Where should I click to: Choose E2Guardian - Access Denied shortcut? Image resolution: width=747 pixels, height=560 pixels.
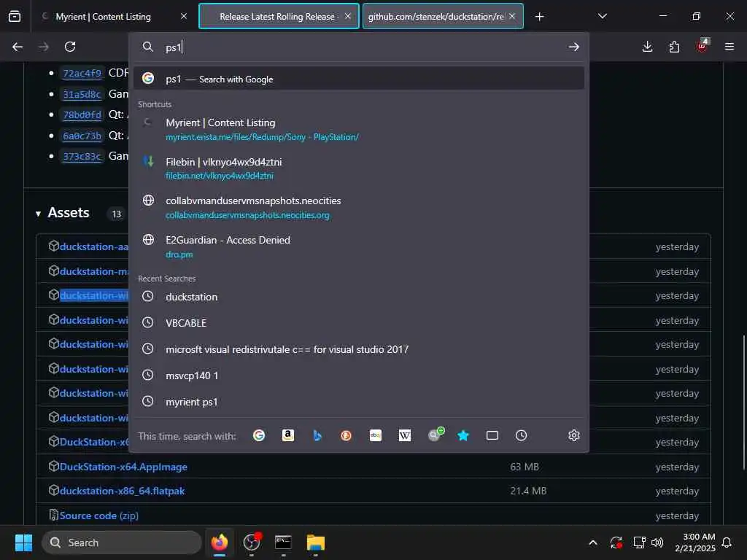click(359, 246)
